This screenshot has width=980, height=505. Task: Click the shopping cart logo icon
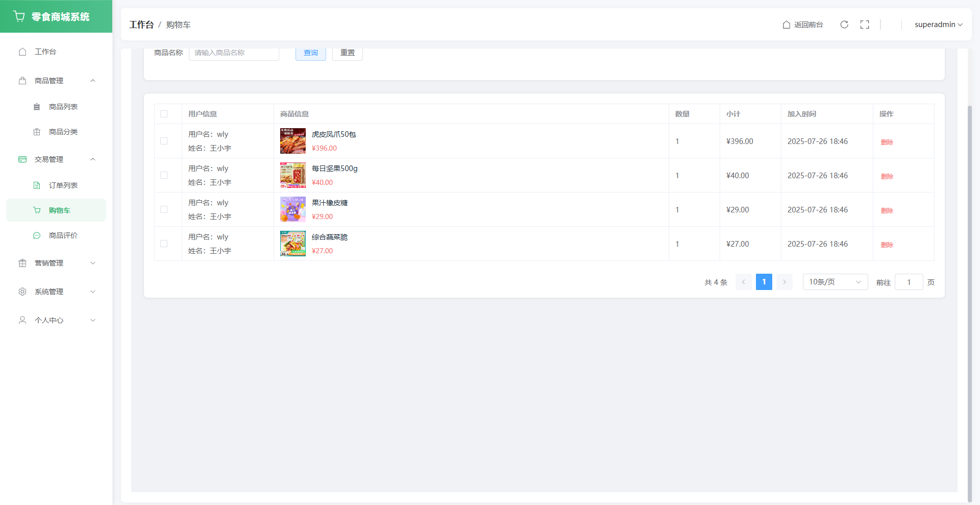click(x=19, y=16)
